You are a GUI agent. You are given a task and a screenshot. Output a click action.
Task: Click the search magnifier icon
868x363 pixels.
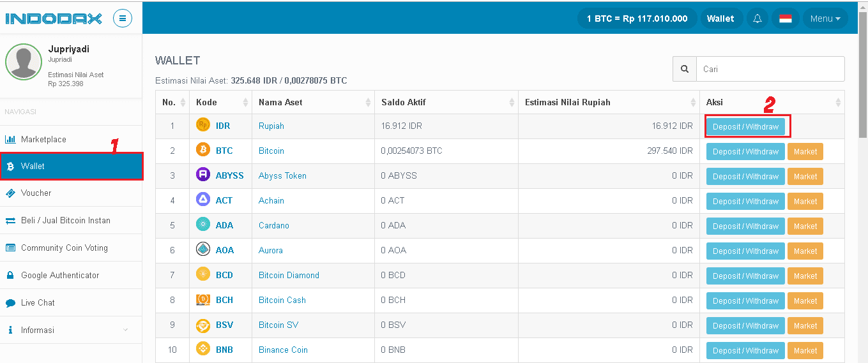(x=685, y=69)
